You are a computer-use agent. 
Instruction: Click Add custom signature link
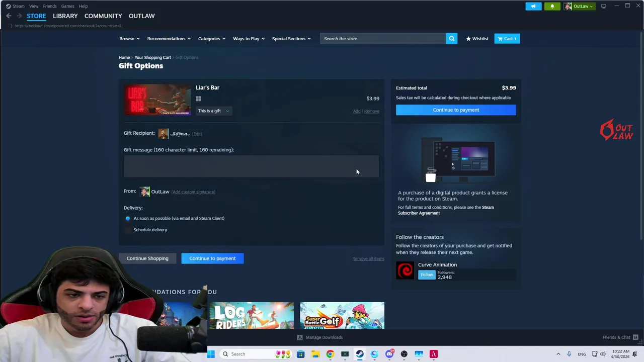point(193,192)
